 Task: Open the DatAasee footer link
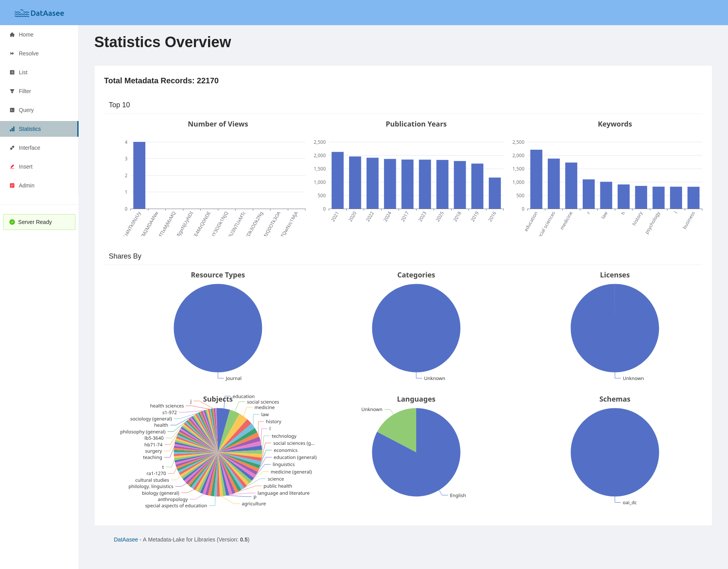click(x=125, y=540)
